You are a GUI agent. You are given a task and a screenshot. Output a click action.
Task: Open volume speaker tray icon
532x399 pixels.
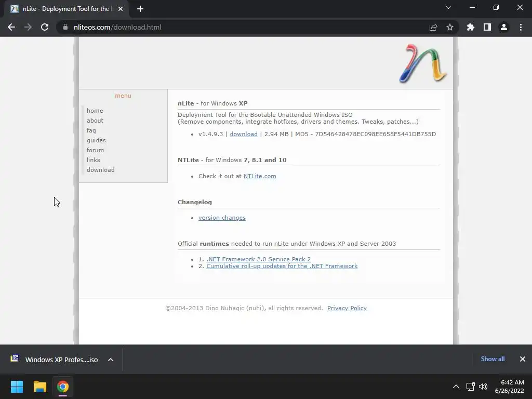click(x=483, y=387)
